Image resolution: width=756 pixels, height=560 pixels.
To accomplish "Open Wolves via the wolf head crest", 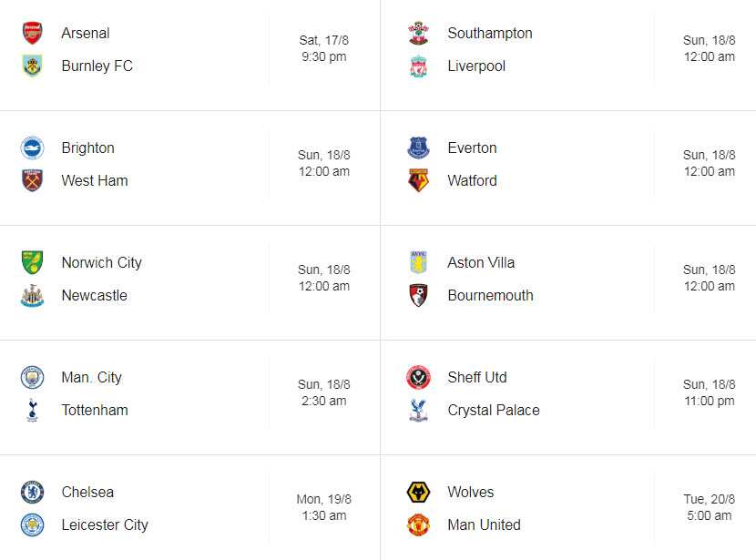I will 417,492.
